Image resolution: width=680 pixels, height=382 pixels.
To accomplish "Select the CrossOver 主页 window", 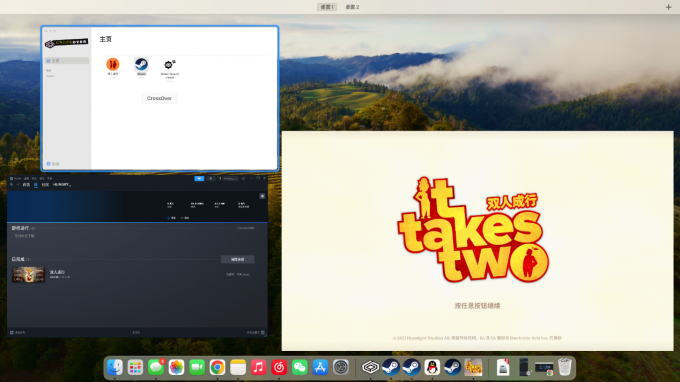I will [x=160, y=98].
